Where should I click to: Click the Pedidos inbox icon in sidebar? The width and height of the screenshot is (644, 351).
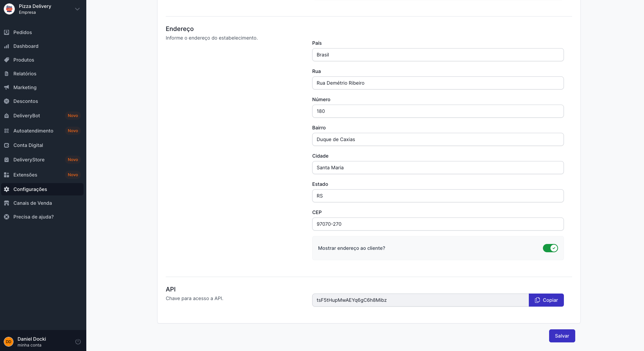pos(7,32)
